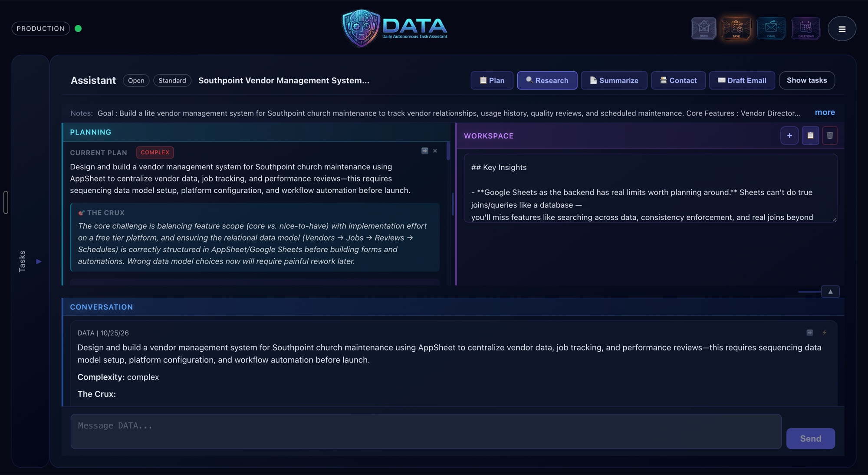
Task: Copy workspace contents via clipboard icon
Action: click(x=810, y=136)
